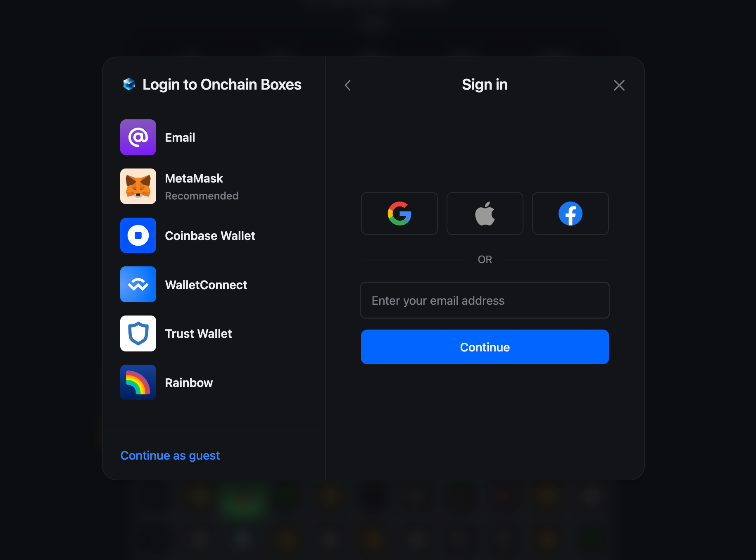Click the purple Email @ icon
756x560 pixels.
point(138,137)
